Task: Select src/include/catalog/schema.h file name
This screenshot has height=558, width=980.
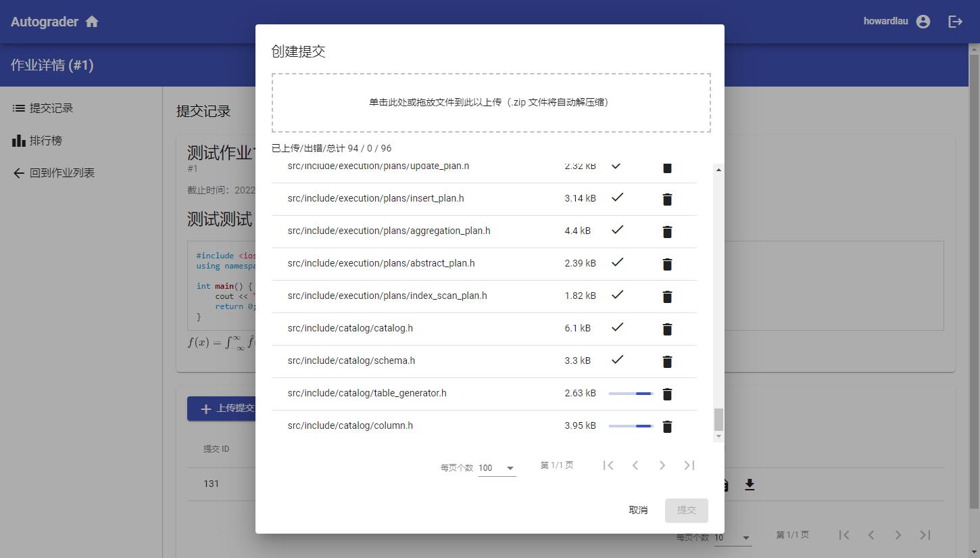Action: click(x=351, y=361)
